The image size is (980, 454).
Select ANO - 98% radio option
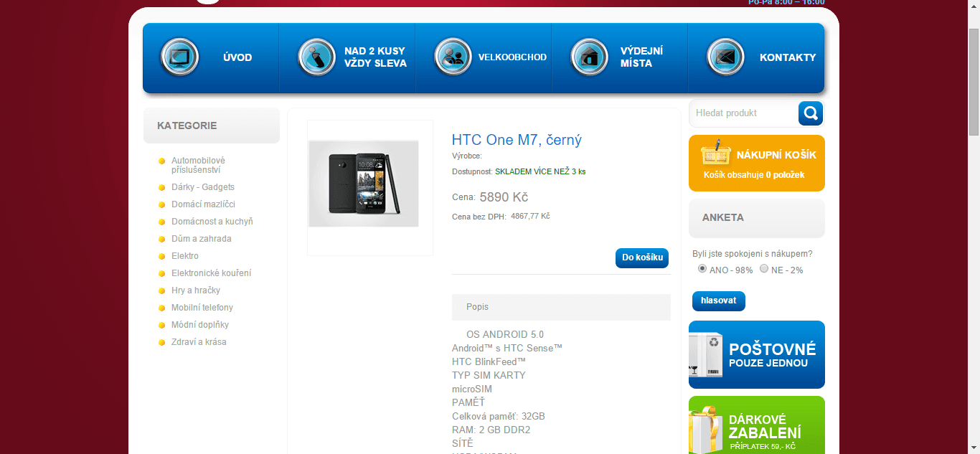pos(702,269)
